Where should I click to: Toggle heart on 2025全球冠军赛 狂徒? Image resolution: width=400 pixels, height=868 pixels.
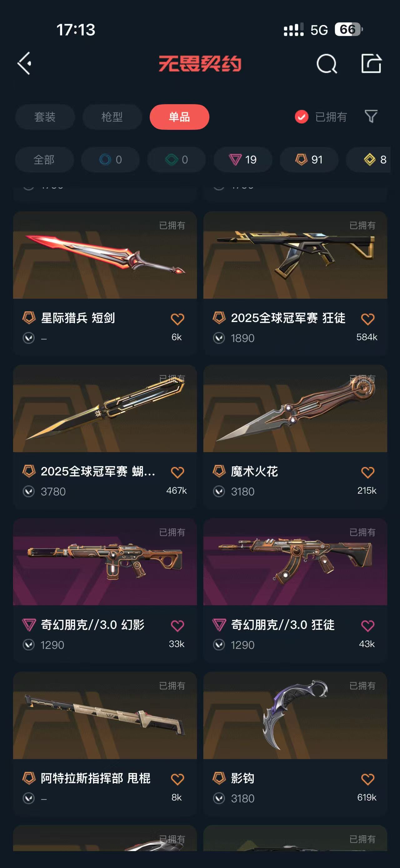coord(367,319)
